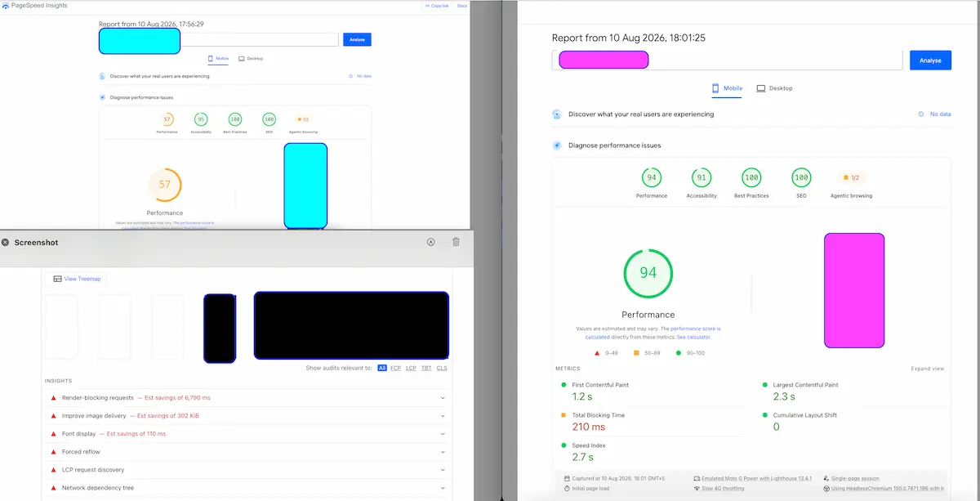Close the Screenshot panel with X icon

click(x=5, y=243)
